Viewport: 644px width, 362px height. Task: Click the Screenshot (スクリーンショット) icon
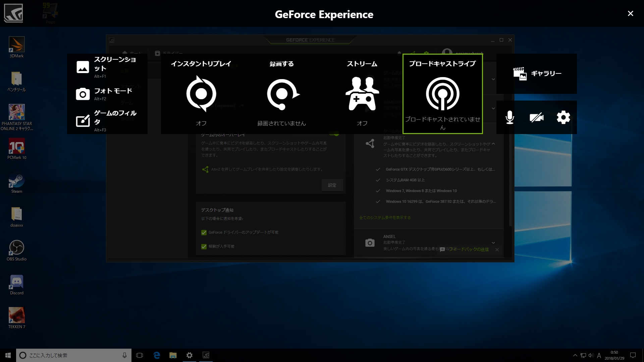[x=83, y=67]
